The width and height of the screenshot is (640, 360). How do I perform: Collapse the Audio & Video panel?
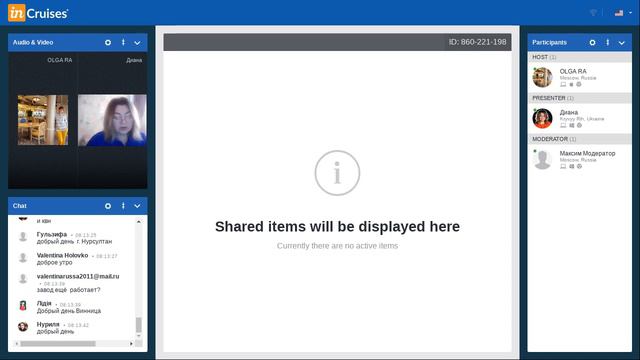point(138,43)
